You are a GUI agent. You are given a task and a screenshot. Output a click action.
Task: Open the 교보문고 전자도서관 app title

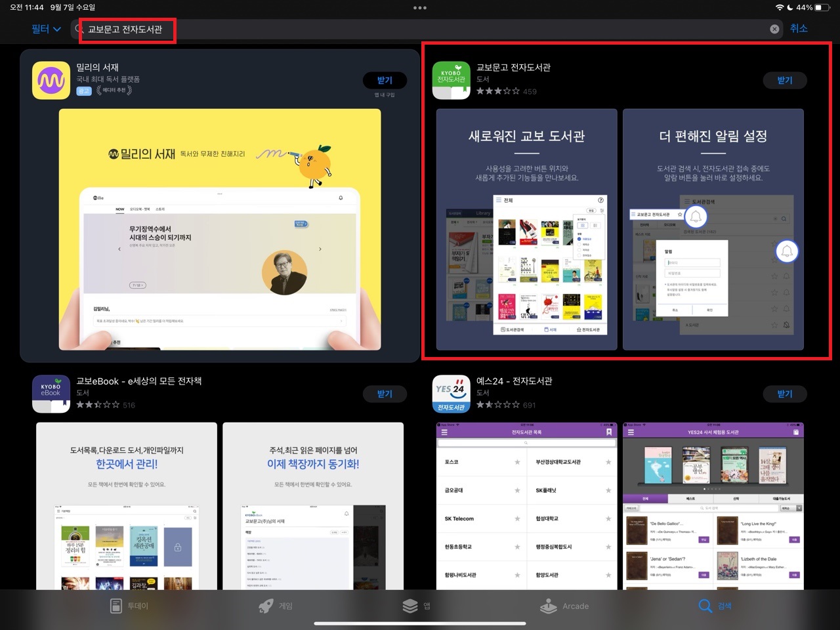[x=513, y=68]
